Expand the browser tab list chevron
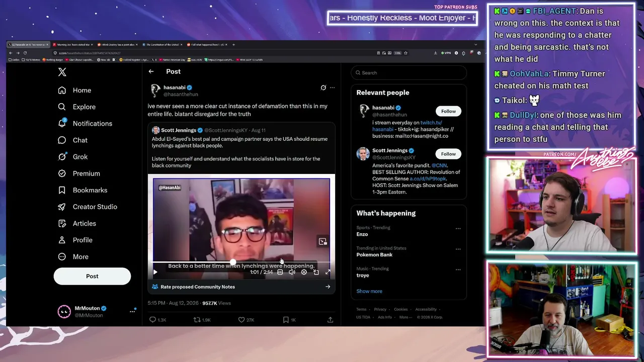Screen dimensions: 644x362 [475, 45]
